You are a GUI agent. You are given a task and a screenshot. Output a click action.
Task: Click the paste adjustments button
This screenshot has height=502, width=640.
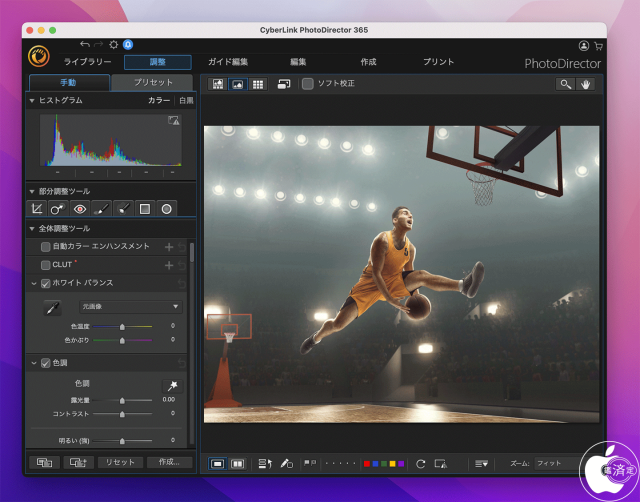tap(78, 462)
